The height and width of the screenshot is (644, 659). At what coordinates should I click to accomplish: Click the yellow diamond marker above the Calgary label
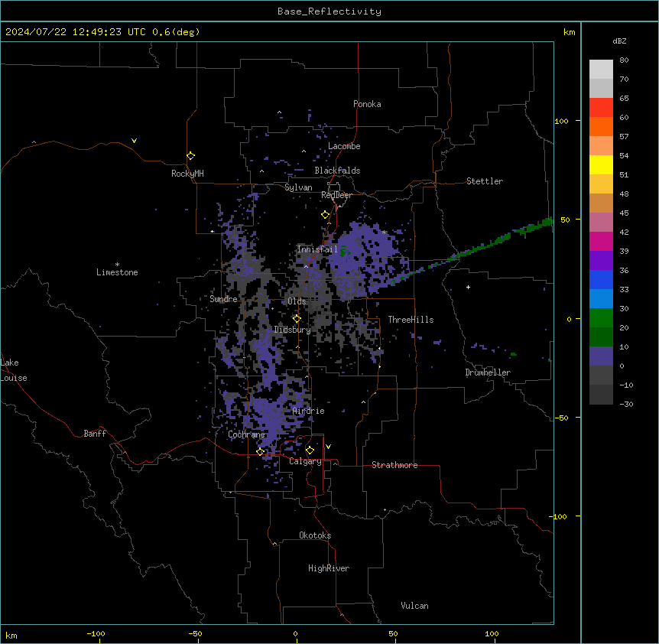(310, 450)
